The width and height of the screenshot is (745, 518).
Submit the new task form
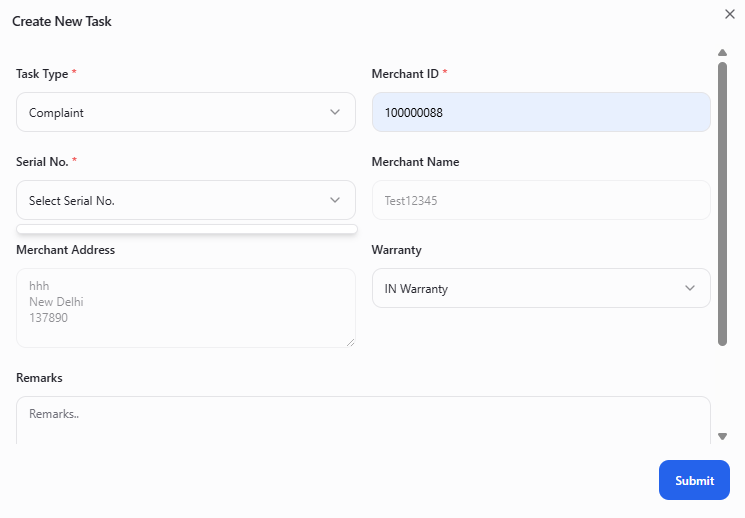[694, 480]
